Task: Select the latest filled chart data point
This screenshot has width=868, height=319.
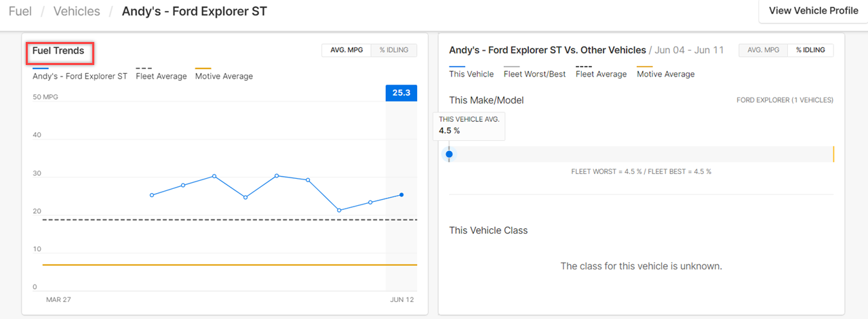Action: coord(401,194)
